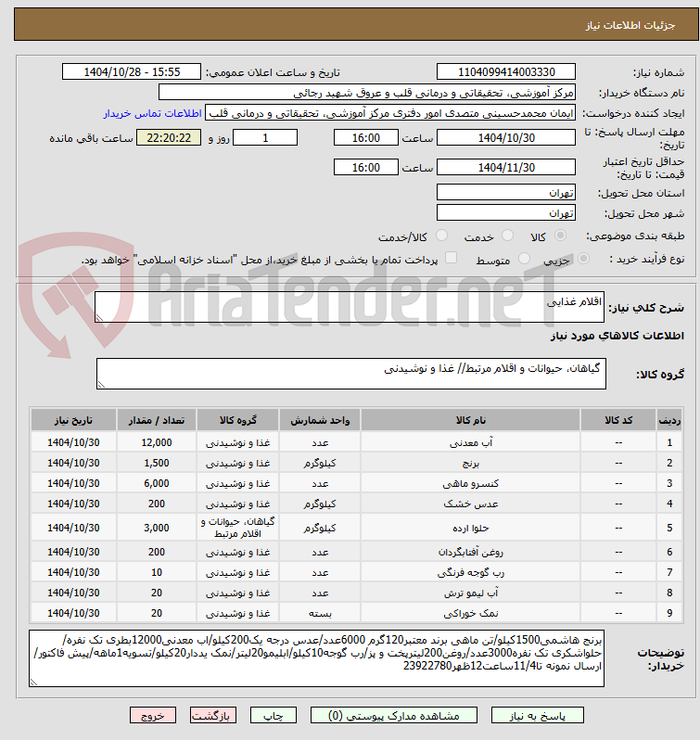Viewport: 700px width, 740px height.
Task: Click the توضیحات خریدار text area
Action: tap(316, 658)
